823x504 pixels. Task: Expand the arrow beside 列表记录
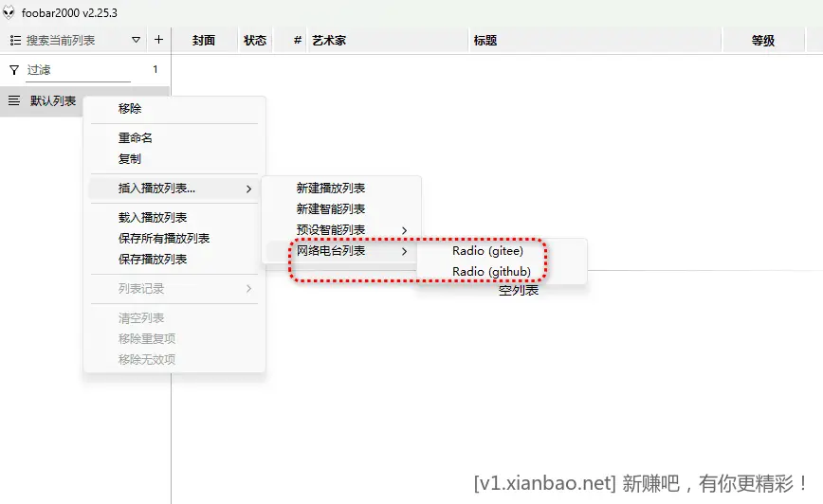pos(248,289)
